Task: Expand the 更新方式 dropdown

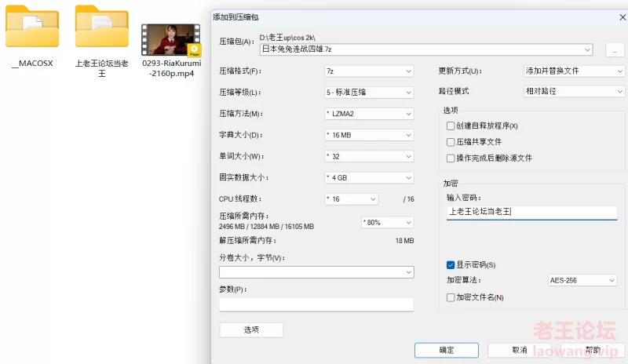Action: click(574, 71)
